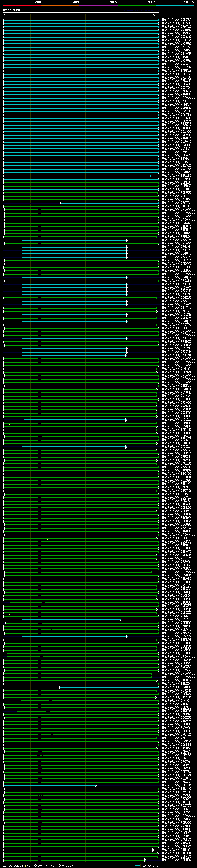
Task: Open hit UniRef100_A9ZPD1
Action: pos(177,179)
